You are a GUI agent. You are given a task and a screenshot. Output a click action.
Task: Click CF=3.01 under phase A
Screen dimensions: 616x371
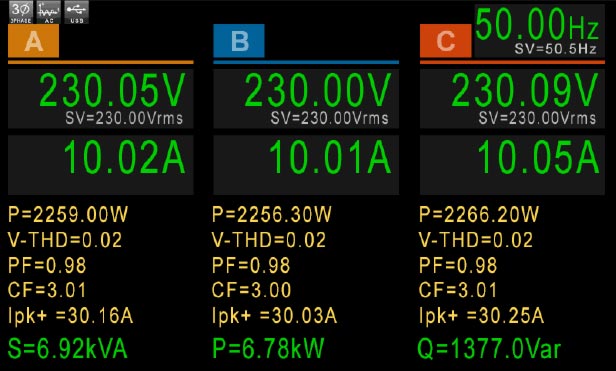point(47,290)
